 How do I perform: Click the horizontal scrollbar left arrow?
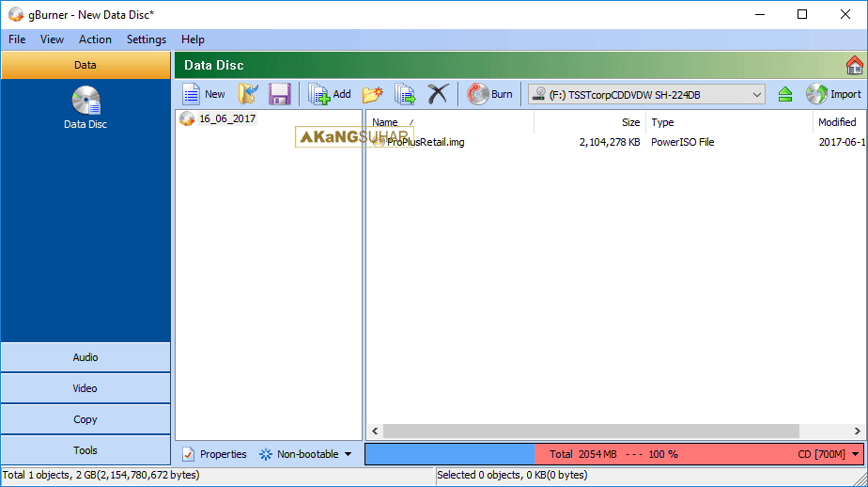point(375,431)
